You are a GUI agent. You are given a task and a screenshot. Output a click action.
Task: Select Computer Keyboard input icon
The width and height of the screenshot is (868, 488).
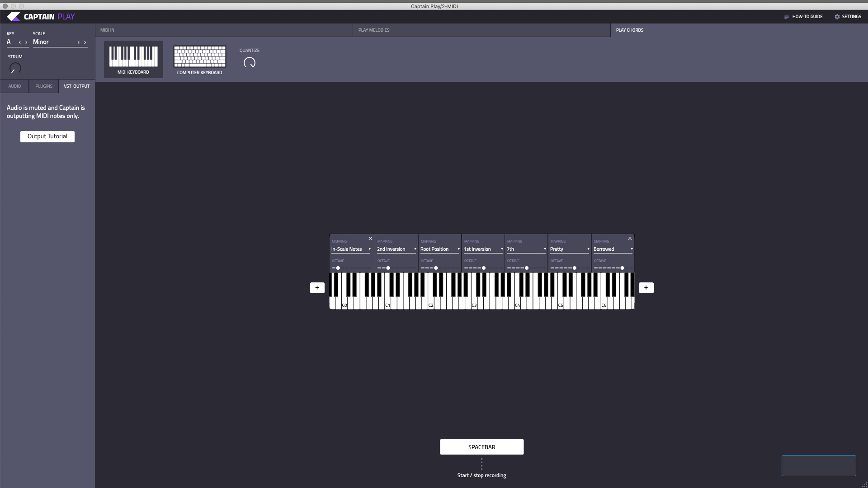click(199, 59)
